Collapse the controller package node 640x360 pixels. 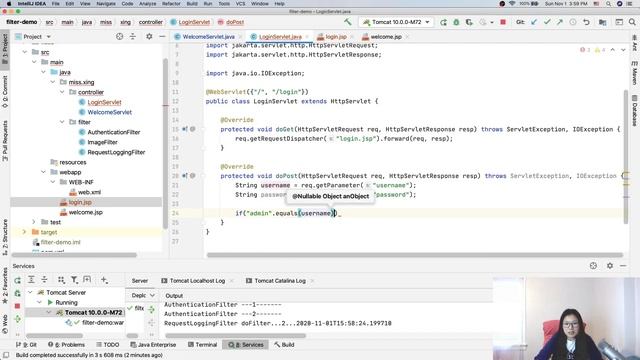62,92
